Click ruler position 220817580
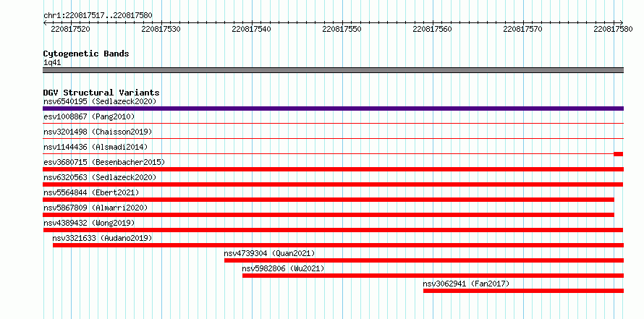 pyautogui.click(x=613, y=29)
